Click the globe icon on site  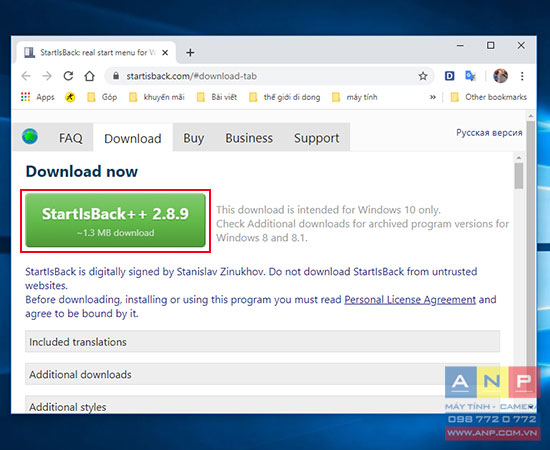30,136
